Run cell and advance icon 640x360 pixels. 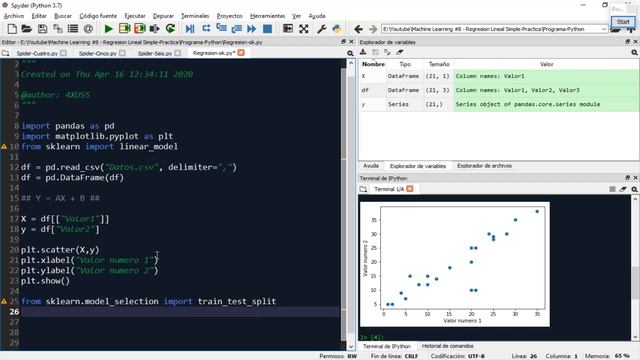(x=140, y=29)
